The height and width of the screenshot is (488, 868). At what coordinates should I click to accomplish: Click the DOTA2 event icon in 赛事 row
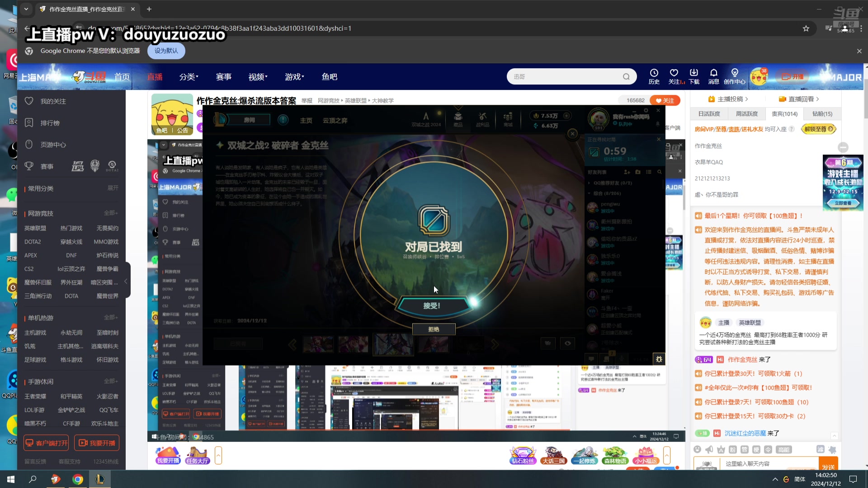[x=112, y=166]
